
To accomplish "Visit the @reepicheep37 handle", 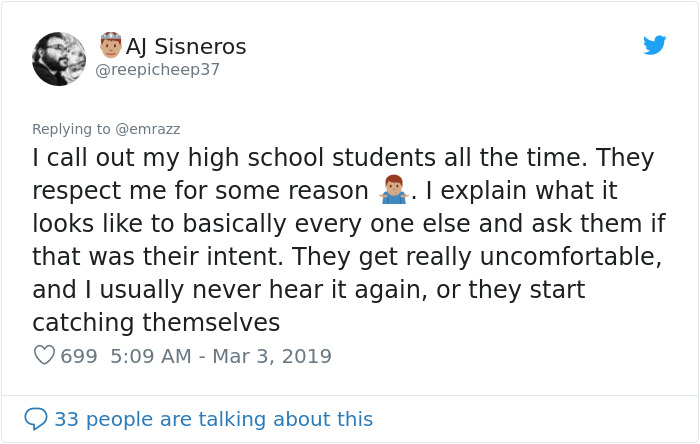I will point(157,70).
